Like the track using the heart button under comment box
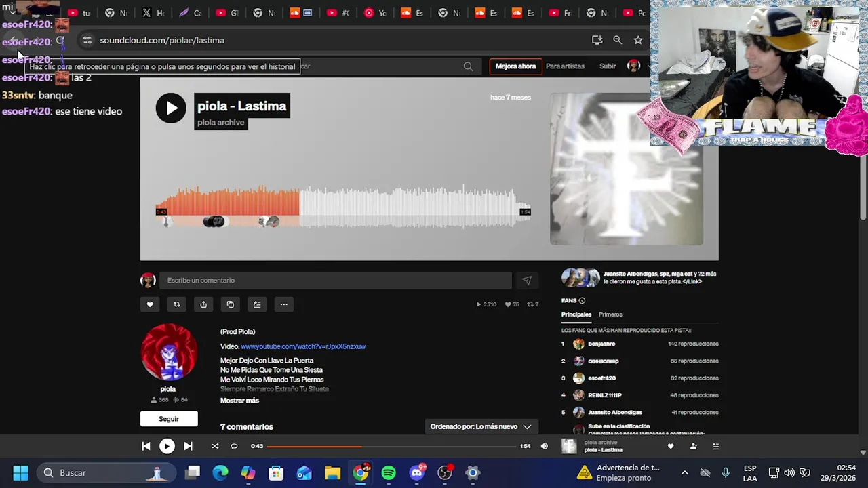The image size is (868, 488). [150, 304]
